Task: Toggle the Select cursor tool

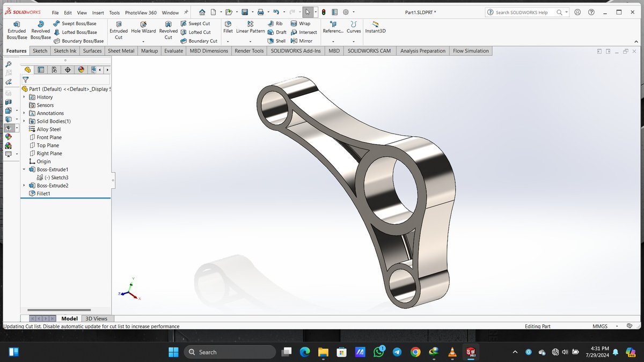Action: pos(308,12)
